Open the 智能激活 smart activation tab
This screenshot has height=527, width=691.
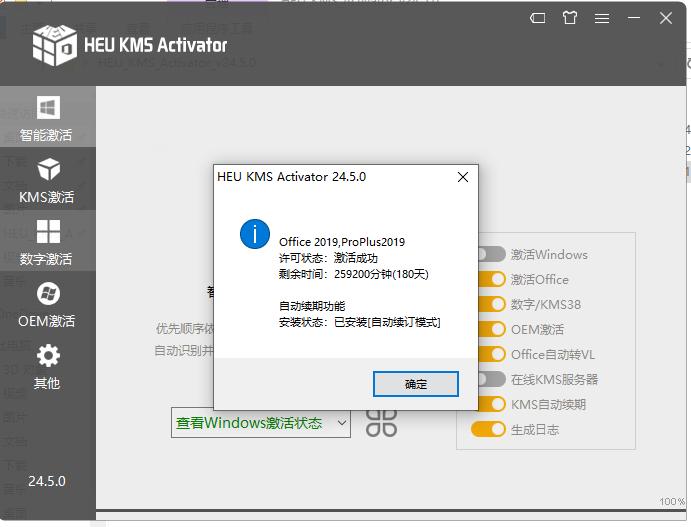47,117
